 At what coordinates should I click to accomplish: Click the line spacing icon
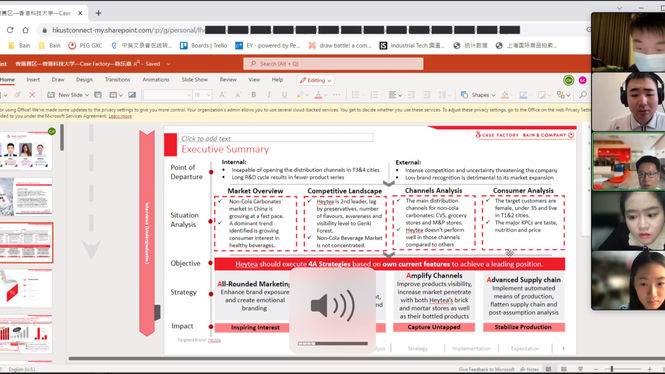442,95
